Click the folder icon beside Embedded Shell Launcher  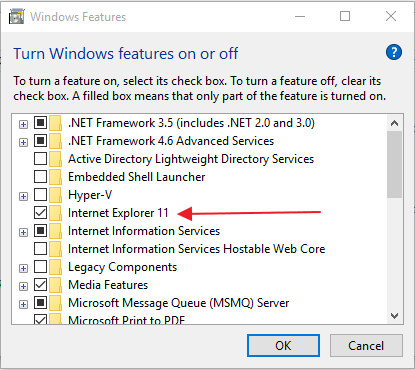pos(56,177)
